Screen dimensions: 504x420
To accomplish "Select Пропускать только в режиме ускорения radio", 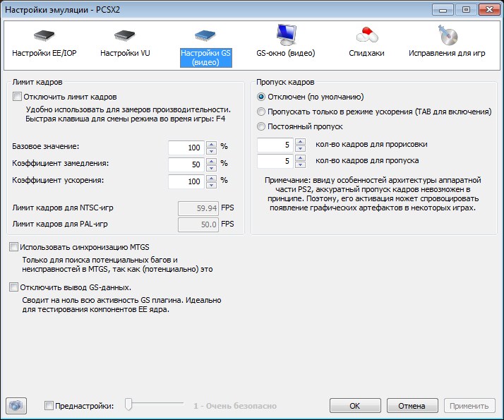I will coord(261,112).
